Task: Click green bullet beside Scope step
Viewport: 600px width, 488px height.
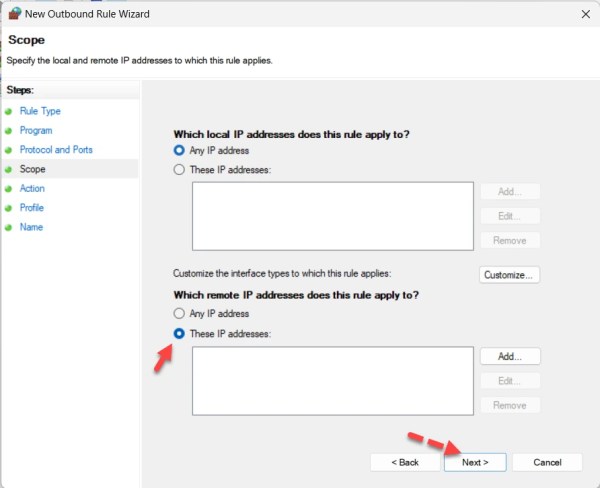Action: pos(9,170)
